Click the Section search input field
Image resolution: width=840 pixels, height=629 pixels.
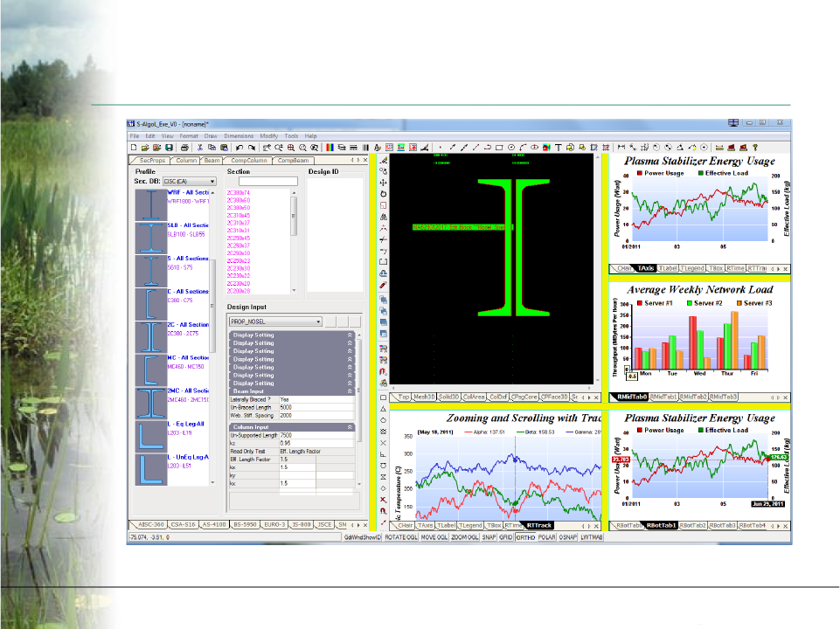[x=267, y=182]
